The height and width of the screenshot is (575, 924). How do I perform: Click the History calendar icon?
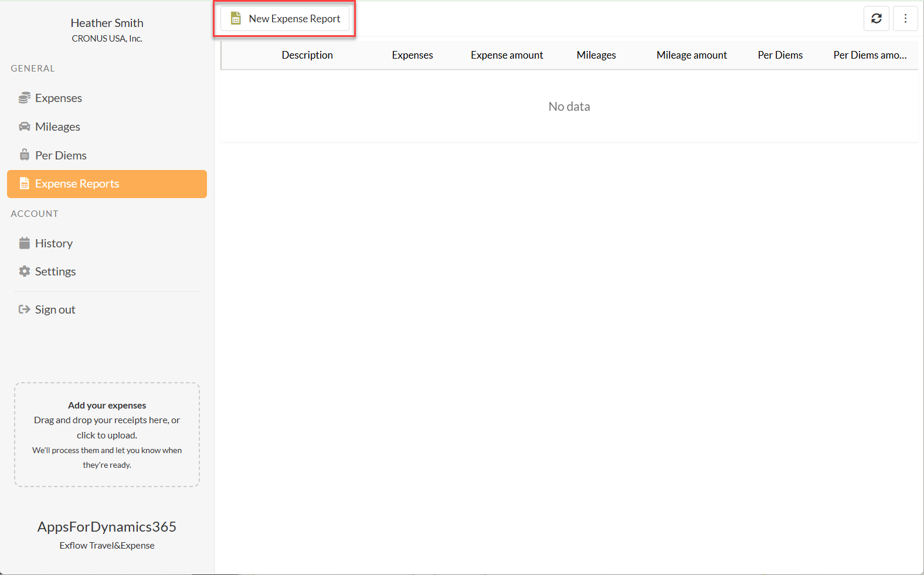[24, 243]
